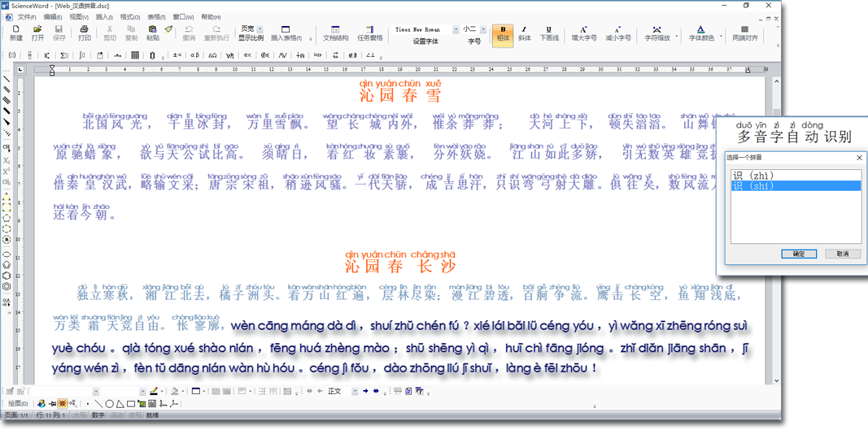This screenshot has height=443, width=868.
Task: Open the Document Structure (文档结构) panel
Action: 335,33
